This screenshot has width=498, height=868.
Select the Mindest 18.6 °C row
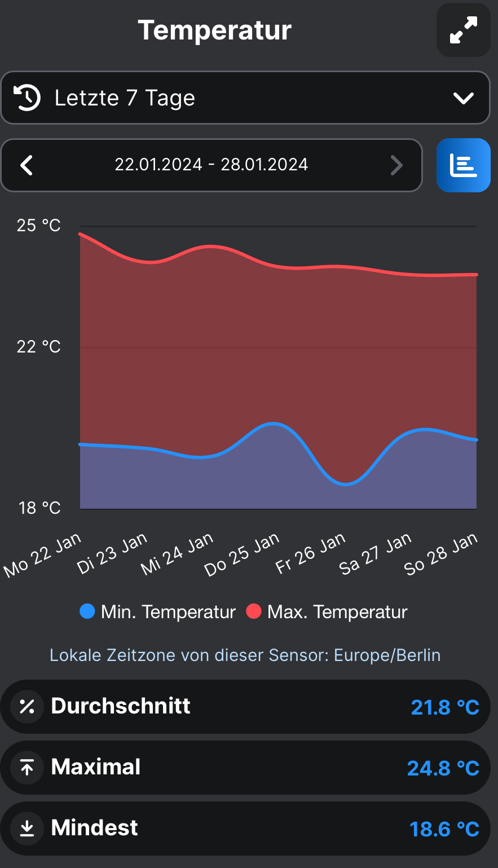[x=245, y=829]
